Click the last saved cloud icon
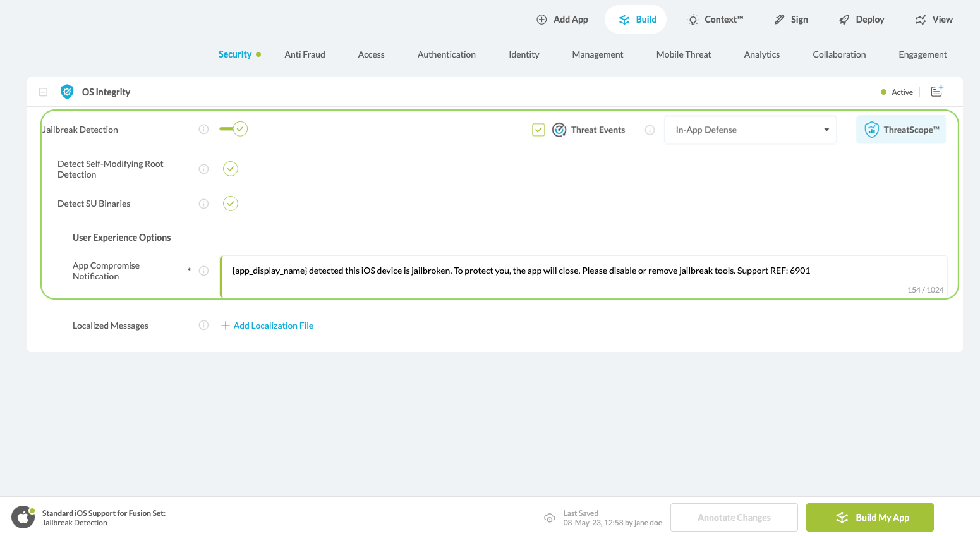Screen dimensions: 980x536 click(x=550, y=518)
